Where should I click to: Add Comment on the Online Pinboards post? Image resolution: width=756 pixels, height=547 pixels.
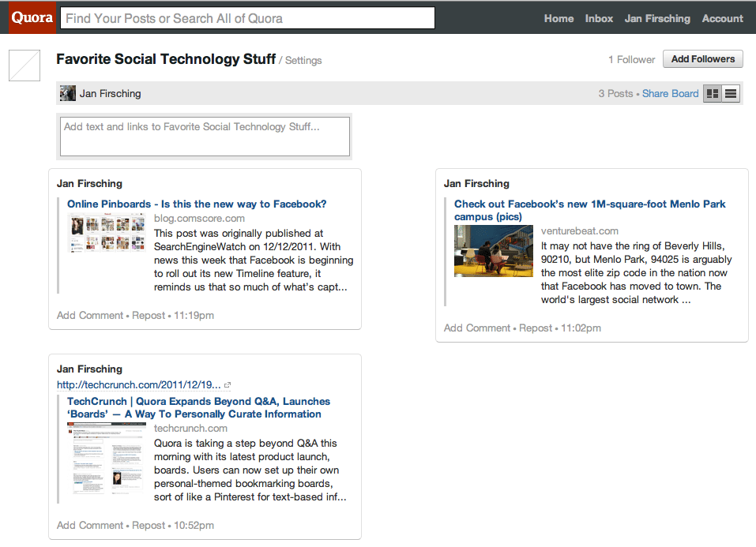pos(90,315)
